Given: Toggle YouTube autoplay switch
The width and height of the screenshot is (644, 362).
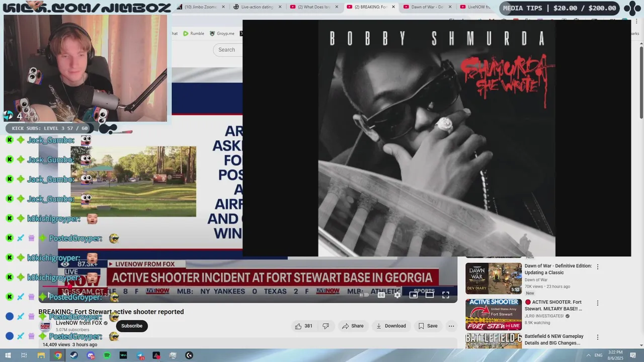Looking at the screenshot, I should [x=364, y=295].
